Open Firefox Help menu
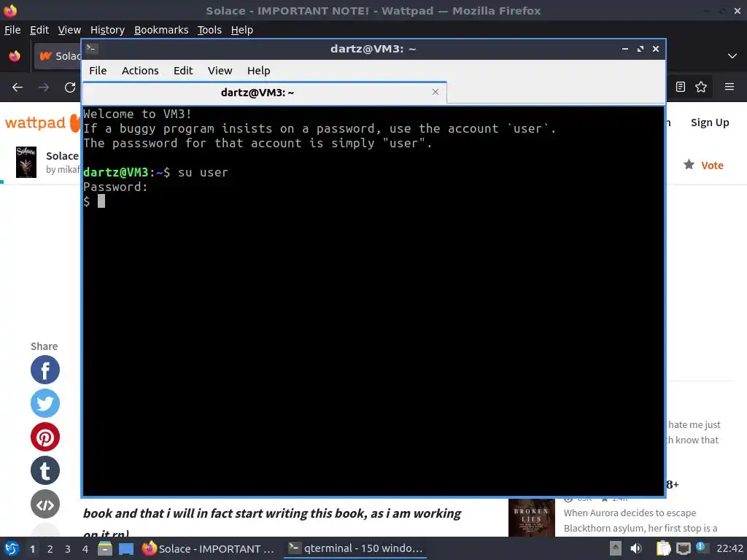747x560 pixels. 242,30
